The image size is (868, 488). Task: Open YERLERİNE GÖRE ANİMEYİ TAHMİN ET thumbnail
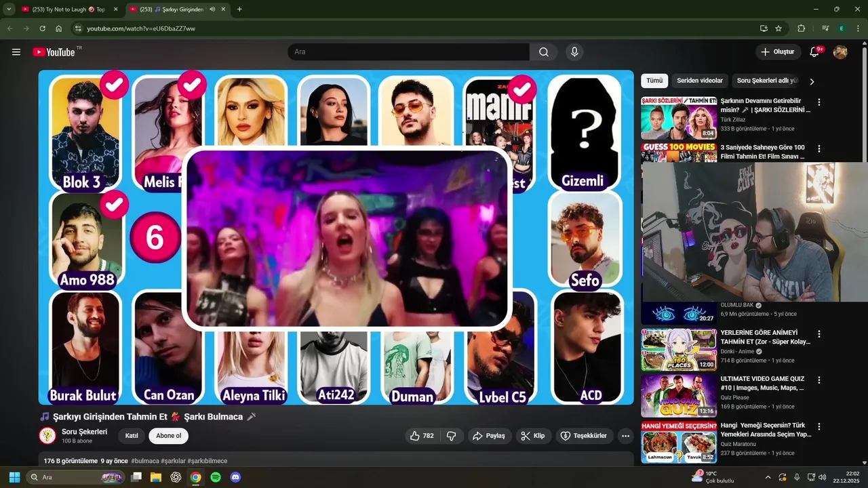[678, 350]
